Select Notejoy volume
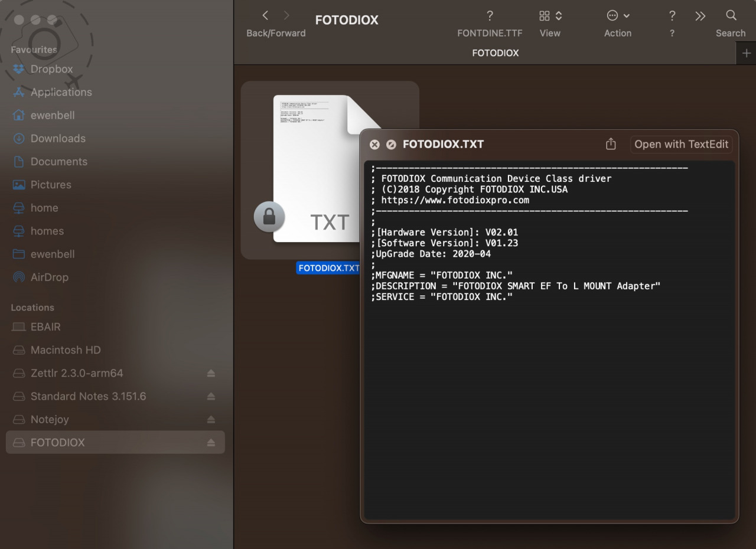 (x=50, y=419)
